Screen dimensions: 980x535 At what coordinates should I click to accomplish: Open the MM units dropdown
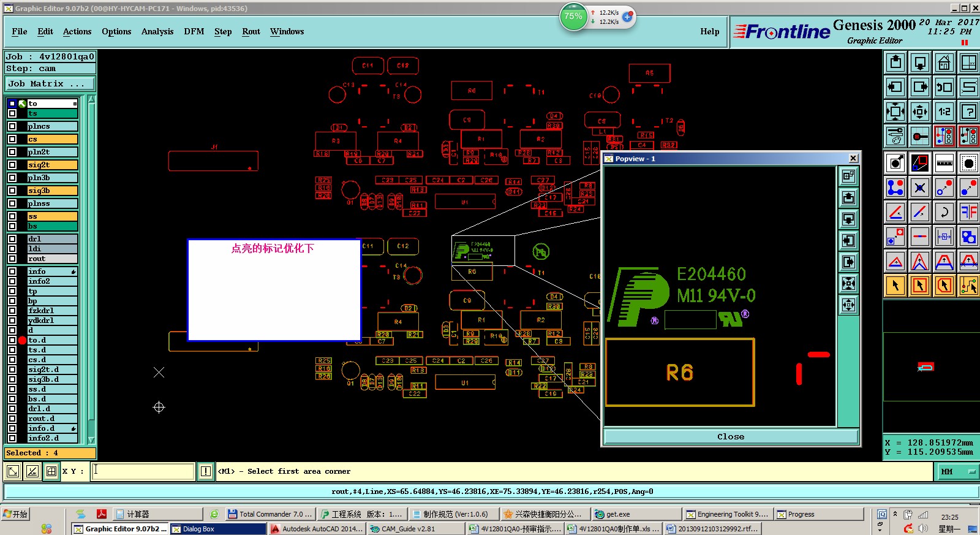pyautogui.click(x=957, y=471)
